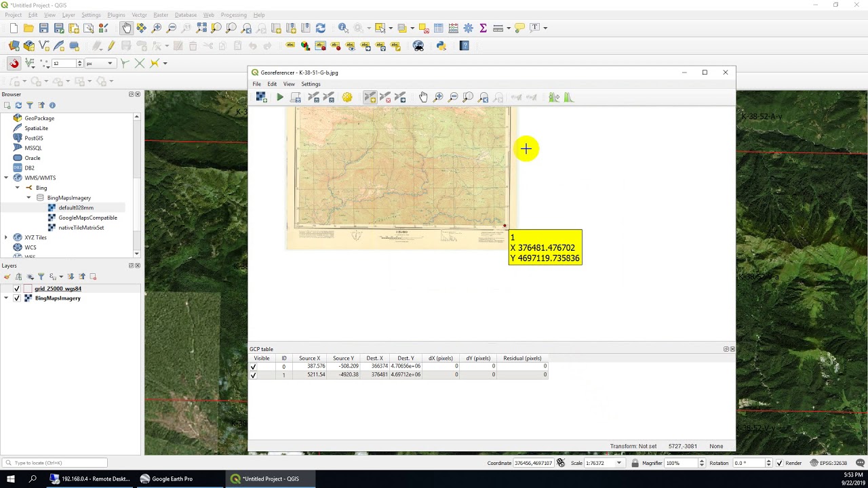868x488 pixels.
Task: Open the Georeferencer File menu
Action: coord(257,84)
